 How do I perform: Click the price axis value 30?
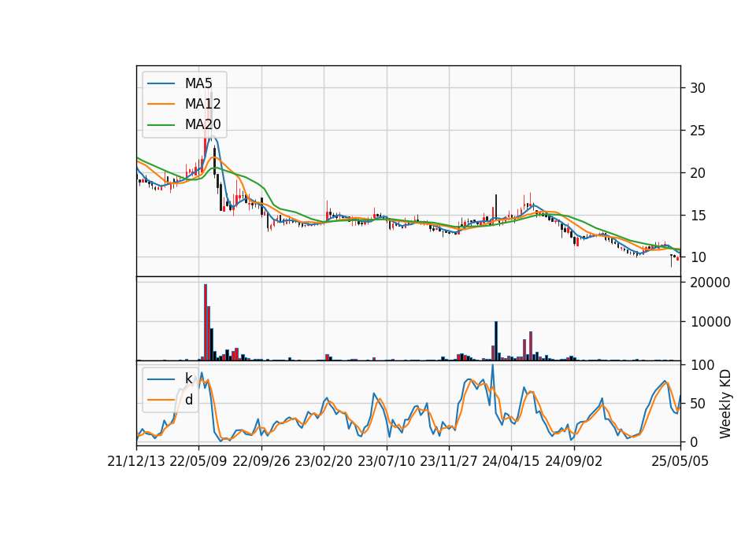tap(698, 88)
